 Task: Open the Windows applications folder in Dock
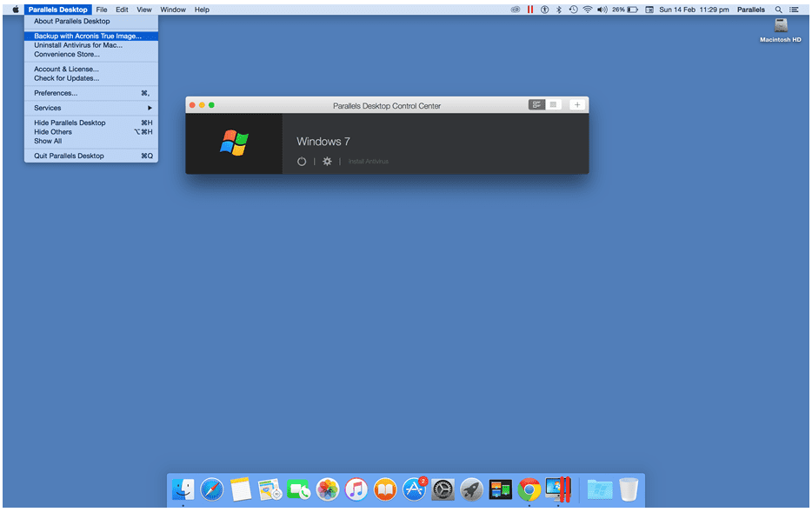pos(600,489)
